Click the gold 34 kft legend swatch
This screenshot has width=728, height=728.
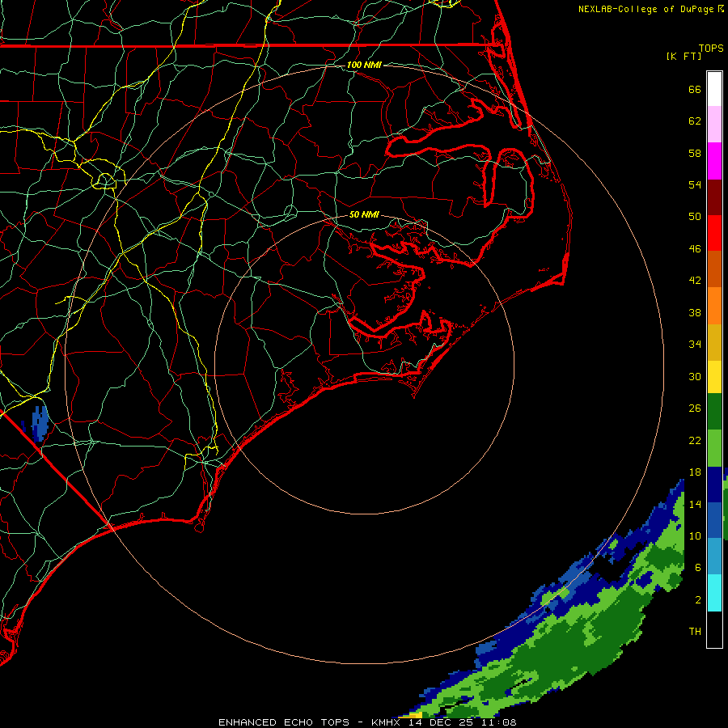[714, 342]
